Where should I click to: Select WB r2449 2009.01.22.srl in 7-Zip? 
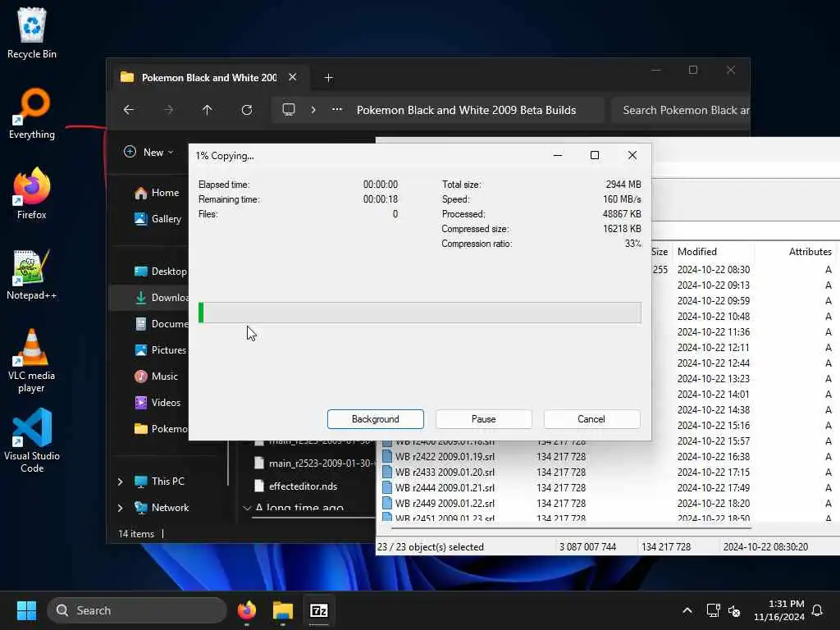coord(439,503)
